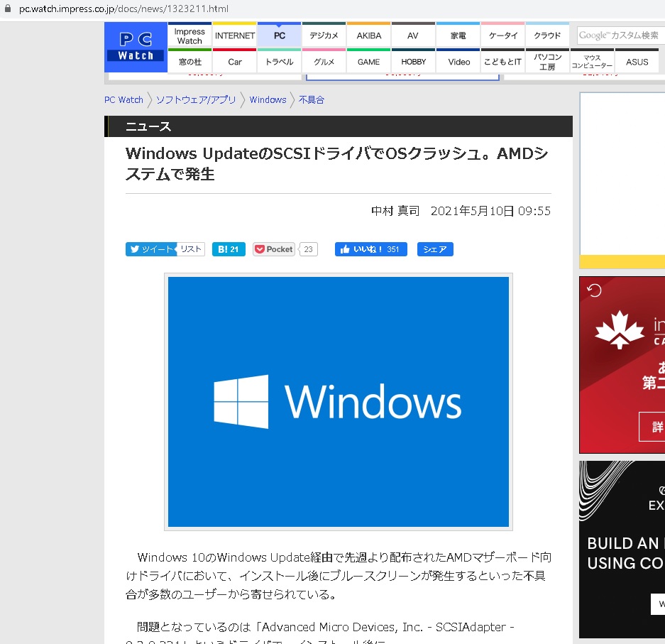Open the 窓の杜 site tab

[x=189, y=62]
